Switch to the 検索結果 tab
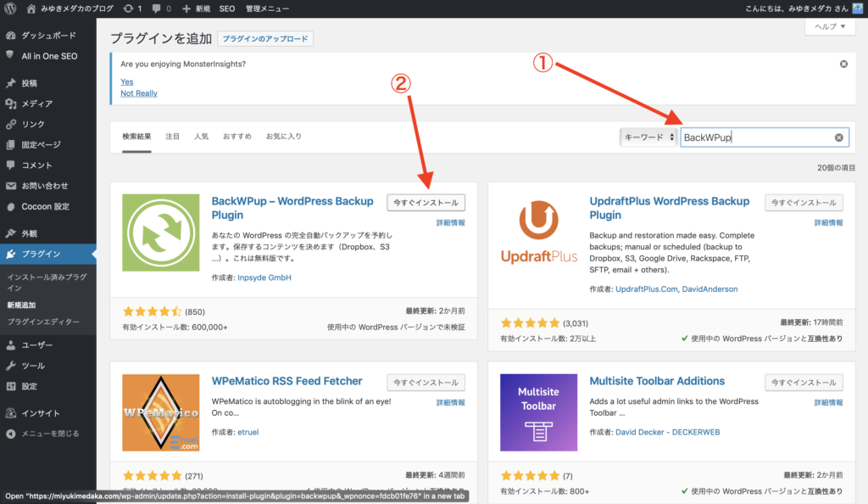The width and height of the screenshot is (868, 504). pyautogui.click(x=136, y=137)
